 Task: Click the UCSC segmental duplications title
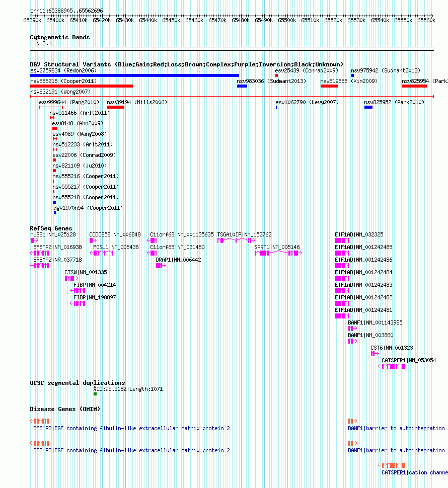click(78, 383)
